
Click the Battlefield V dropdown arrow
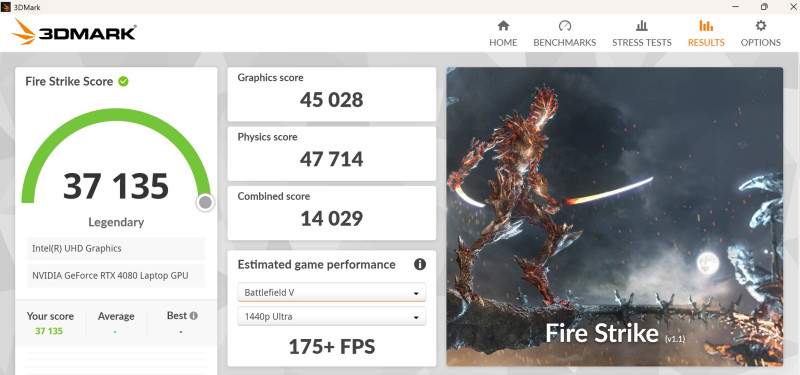click(416, 293)
